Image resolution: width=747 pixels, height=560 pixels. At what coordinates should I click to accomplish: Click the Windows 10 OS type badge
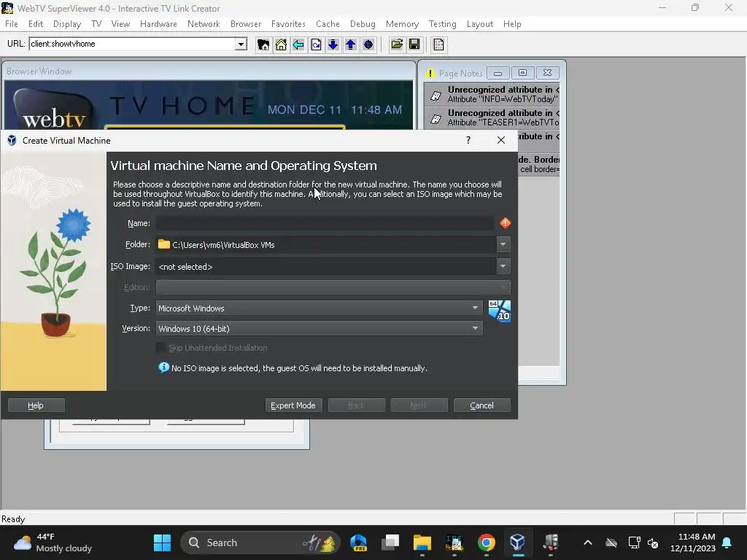[x=499, y=311]
